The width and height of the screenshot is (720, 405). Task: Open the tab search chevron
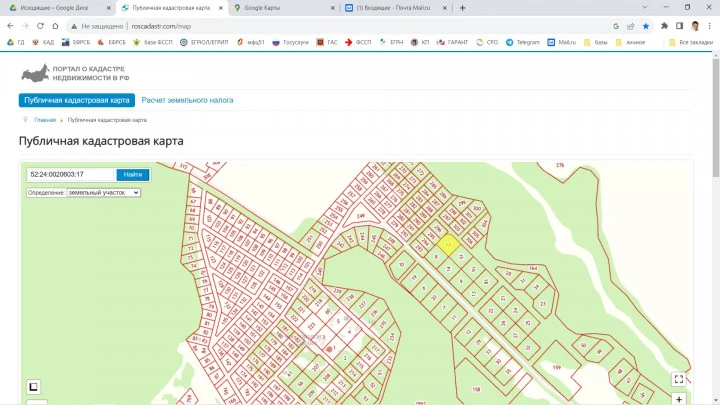[645, 7]
